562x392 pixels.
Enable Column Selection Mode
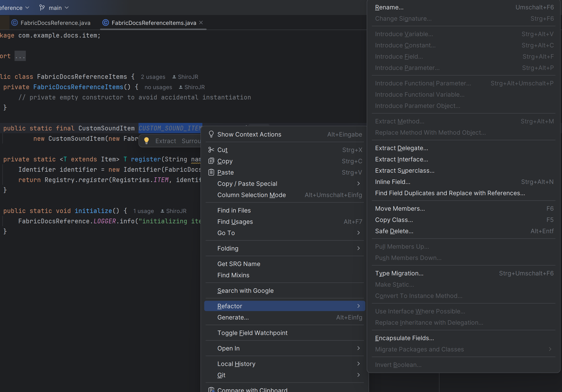[x=251, y=195]
